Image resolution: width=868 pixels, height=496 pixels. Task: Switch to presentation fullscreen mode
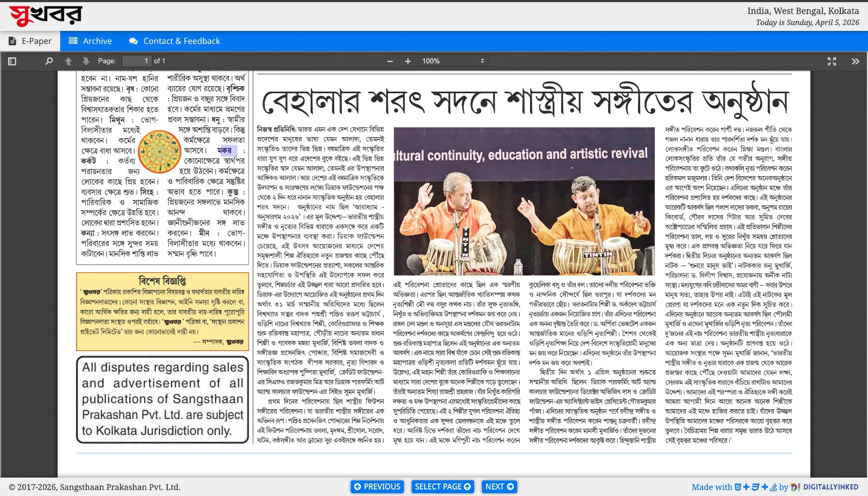coord(832,61)
